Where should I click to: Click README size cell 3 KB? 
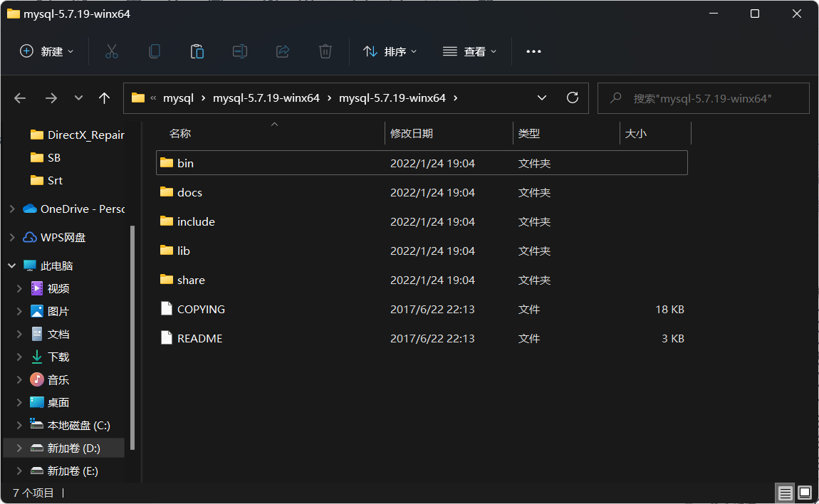pyautogui.click(x=673, y=338)
